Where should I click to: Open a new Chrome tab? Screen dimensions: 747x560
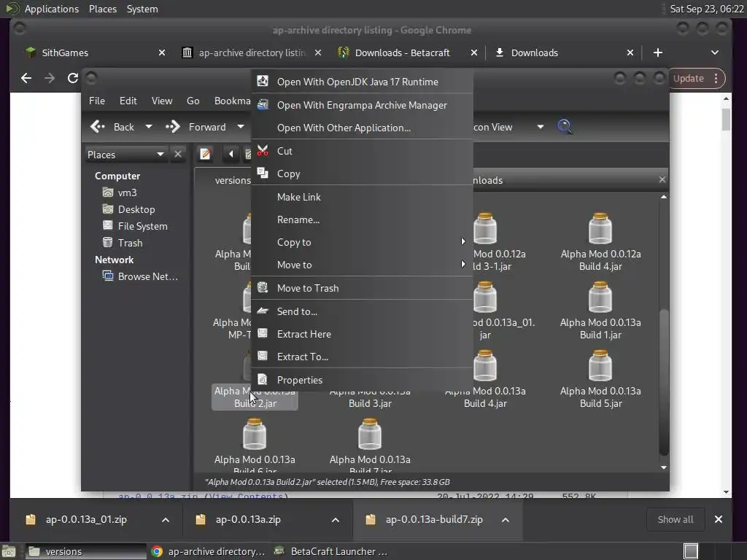coord(657,52)
